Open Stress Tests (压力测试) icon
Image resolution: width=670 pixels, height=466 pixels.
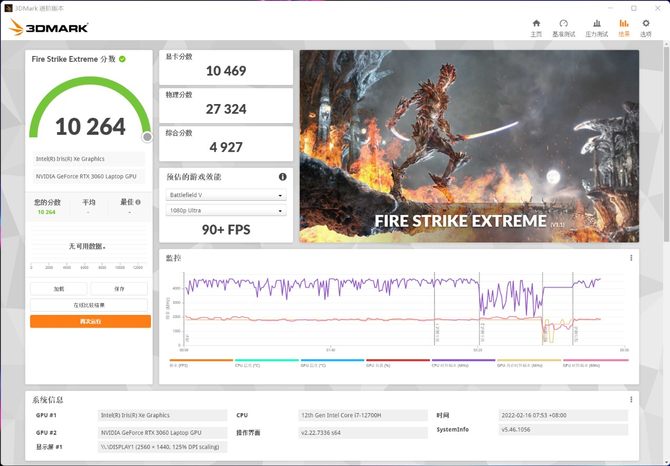(596, 27)
